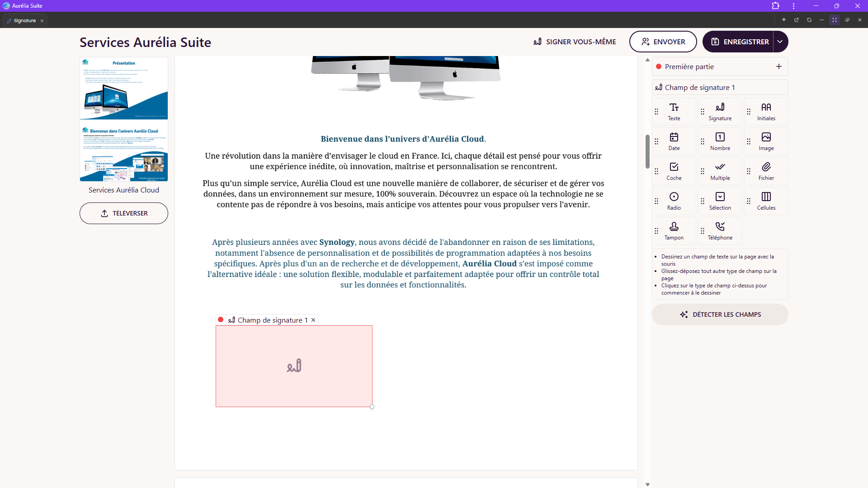Close the panel with the tab bar X icon
Screen dimensions: 868x488
(860, 20)
